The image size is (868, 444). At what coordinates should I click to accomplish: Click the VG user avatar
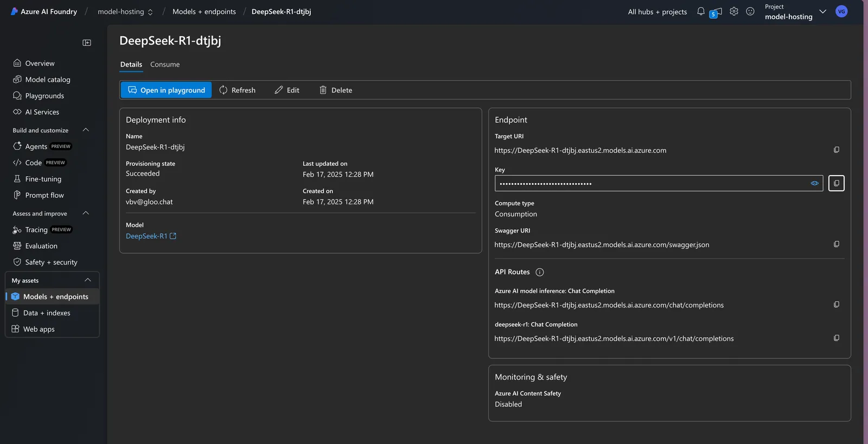coord(841,11)
